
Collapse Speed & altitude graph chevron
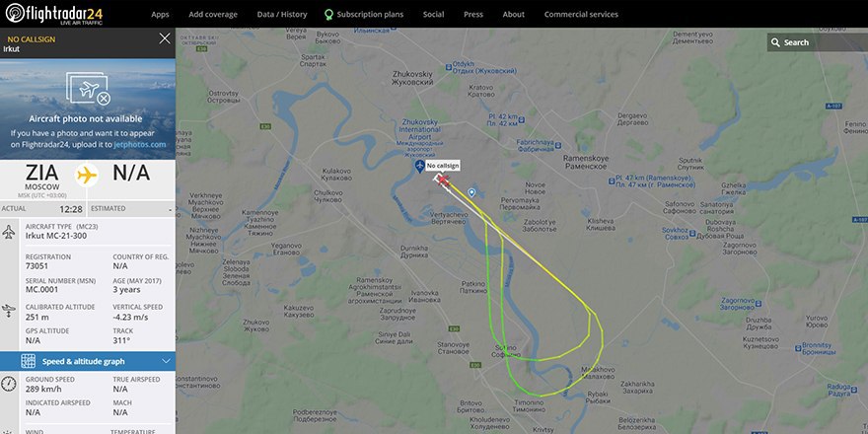[166, 361]
